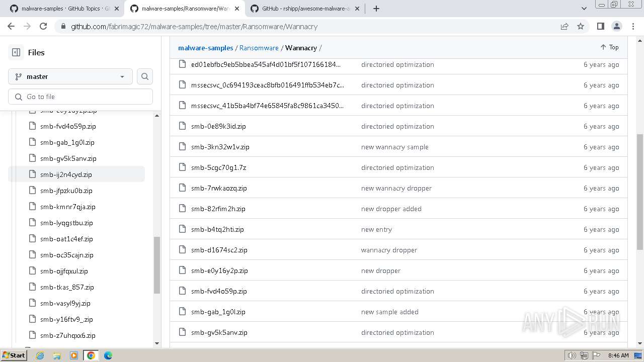Open smb-d1674sc2.zip file
This screenshot has width=644, height=362.
coord(219,250)
